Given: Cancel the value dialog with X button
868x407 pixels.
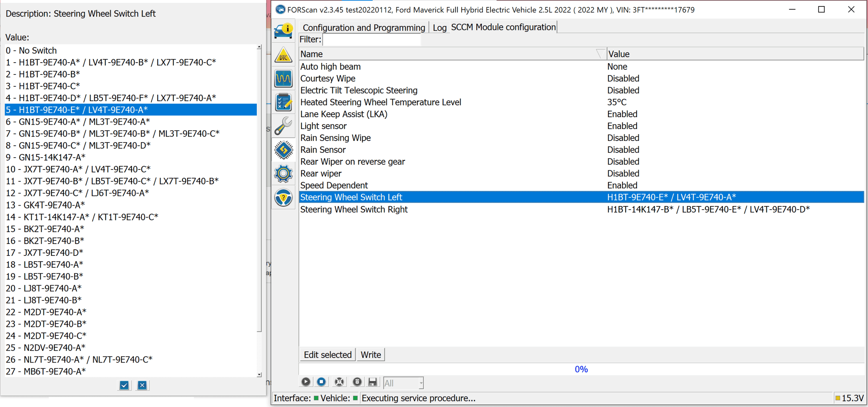Looking at the screenshot, I should 142,385.
